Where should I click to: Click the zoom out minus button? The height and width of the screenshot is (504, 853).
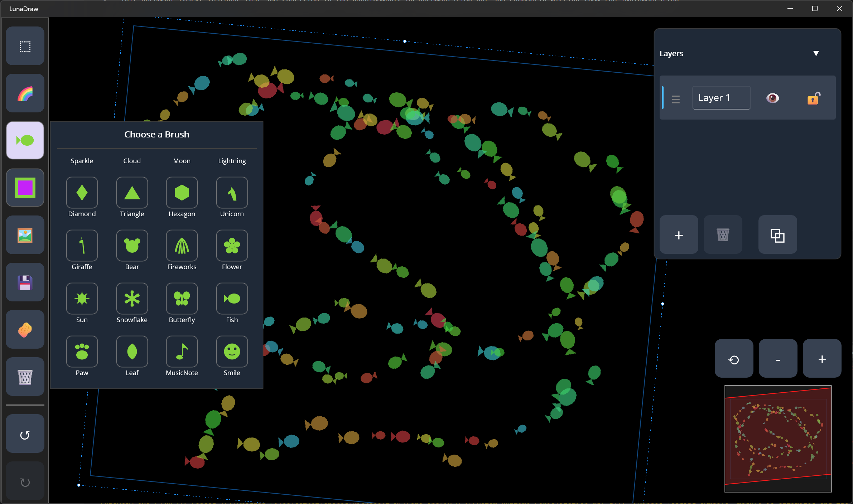(x=778, y=359)
